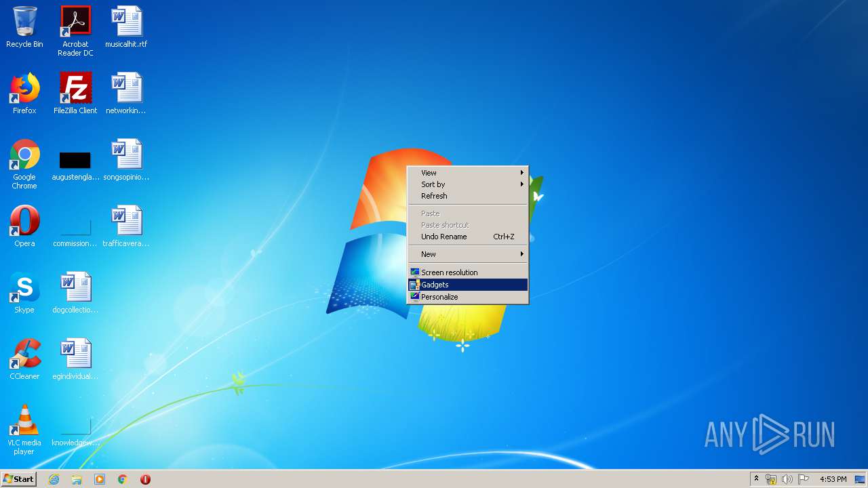Expand the Sort by submenu

click(x=468, y=184)
